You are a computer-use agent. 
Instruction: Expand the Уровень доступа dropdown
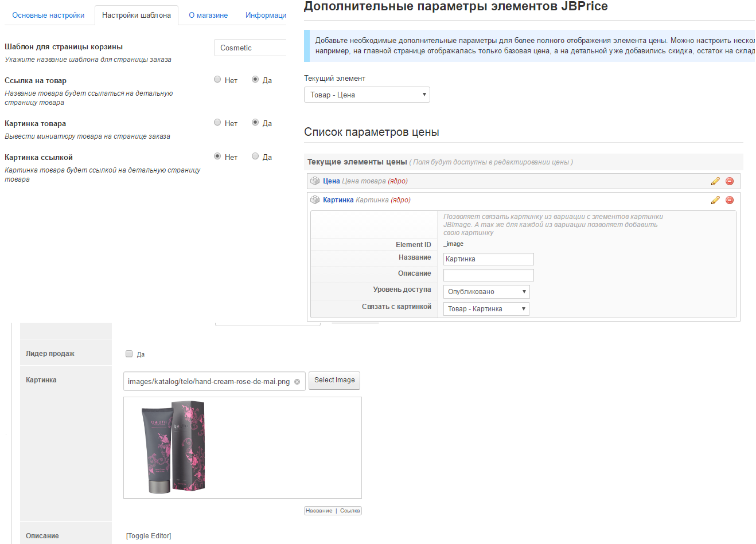486,292
